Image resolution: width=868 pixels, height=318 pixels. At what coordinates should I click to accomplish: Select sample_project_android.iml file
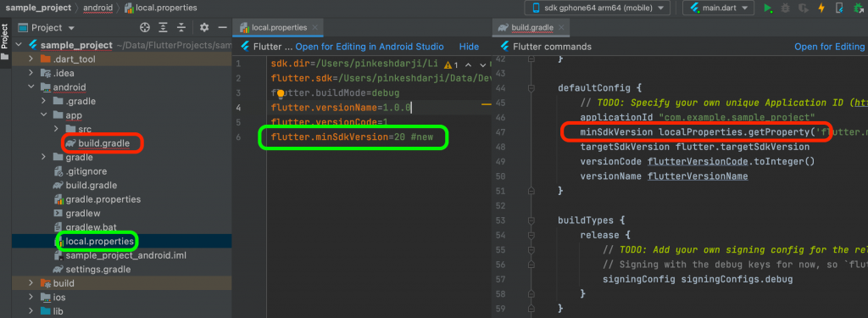point(125,255)
